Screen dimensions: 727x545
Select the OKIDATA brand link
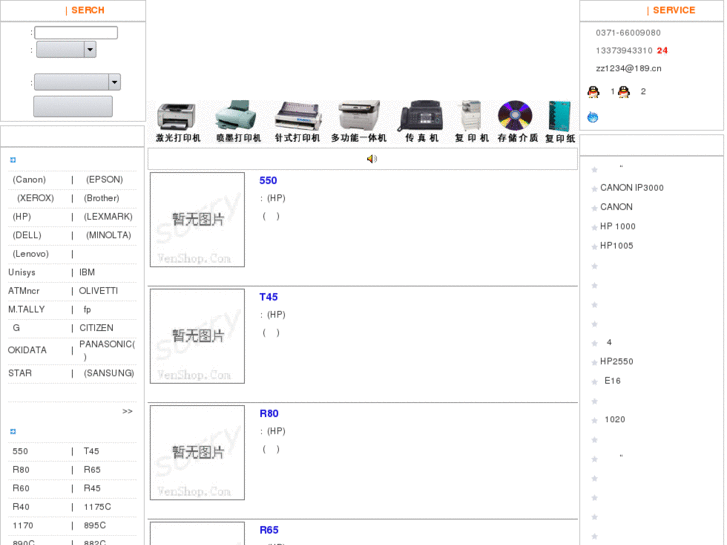27,350
